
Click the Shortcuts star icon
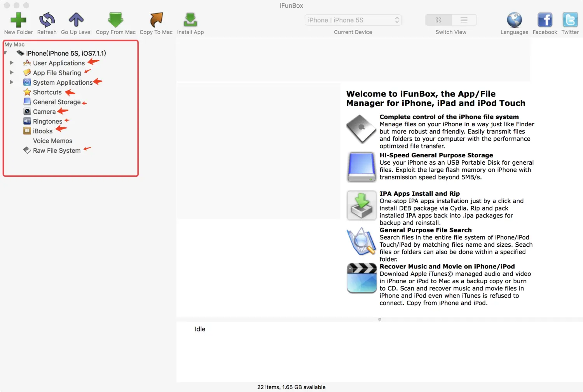[x=27, y=92]
